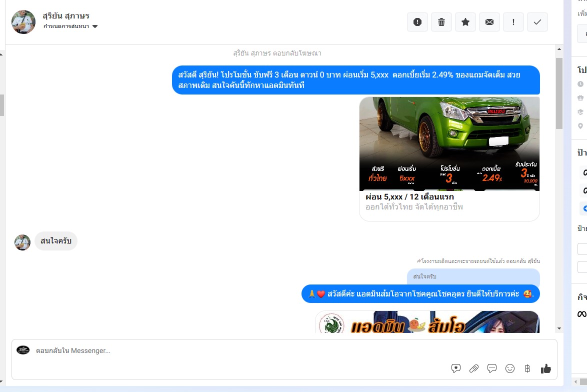This screenshot has width=587, height=392.
Task: Star this conversation as follow-up
Action: [465, 22]
